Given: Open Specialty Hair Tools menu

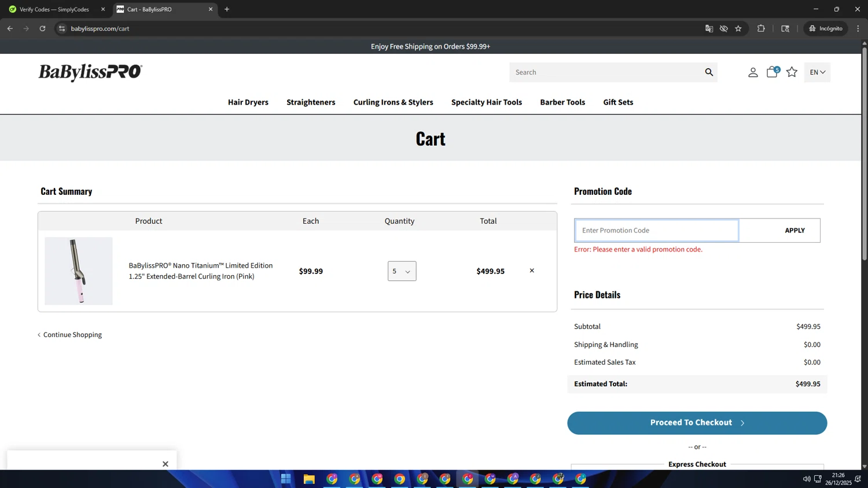Looking at the screenshot, I should click(487, 102).
